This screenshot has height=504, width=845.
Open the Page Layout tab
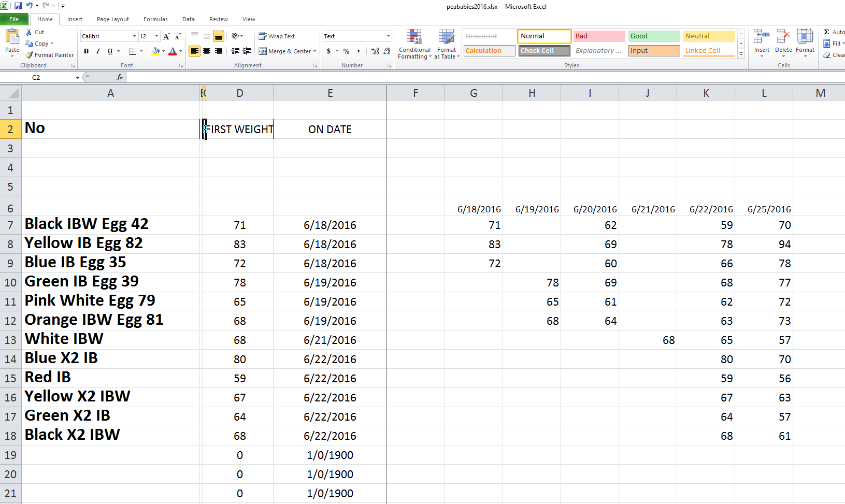point(112,19)
